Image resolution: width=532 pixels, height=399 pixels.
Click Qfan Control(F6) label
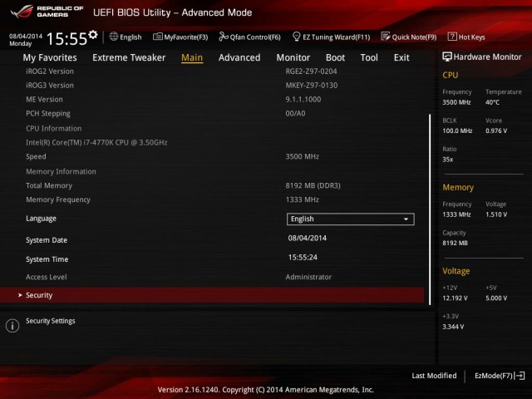tap(255, 37)
